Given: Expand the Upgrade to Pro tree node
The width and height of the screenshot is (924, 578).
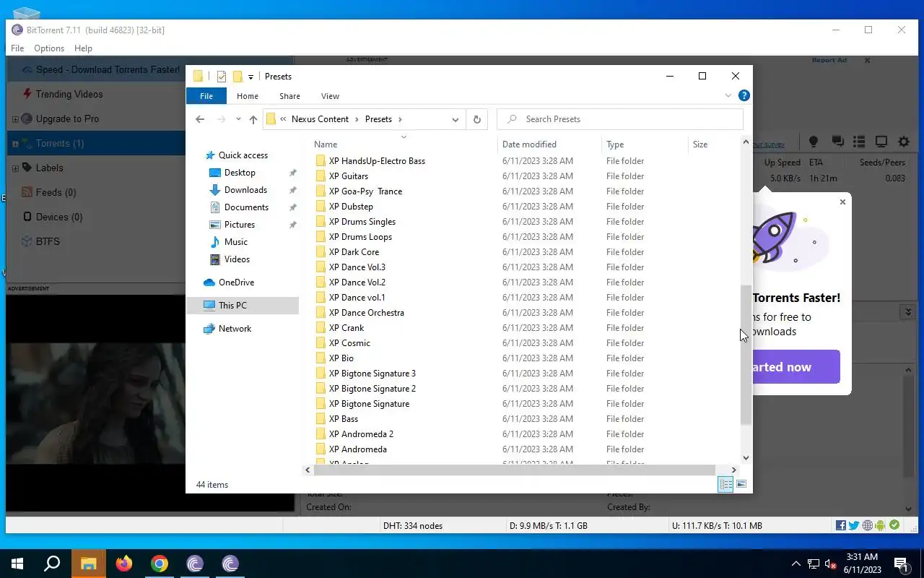Looking at the screenshot, I should 15,119.
